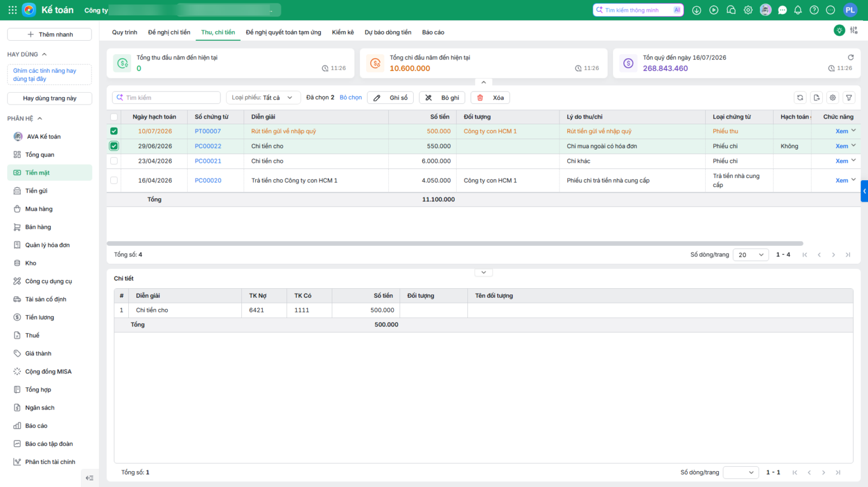Open Bán hàng module

(x=50, y=227)
